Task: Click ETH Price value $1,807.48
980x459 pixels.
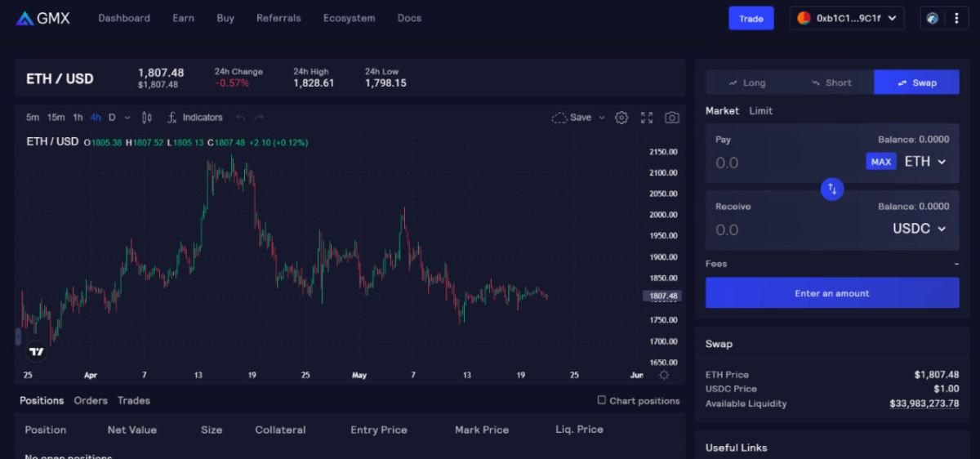Action: point(937,374)
